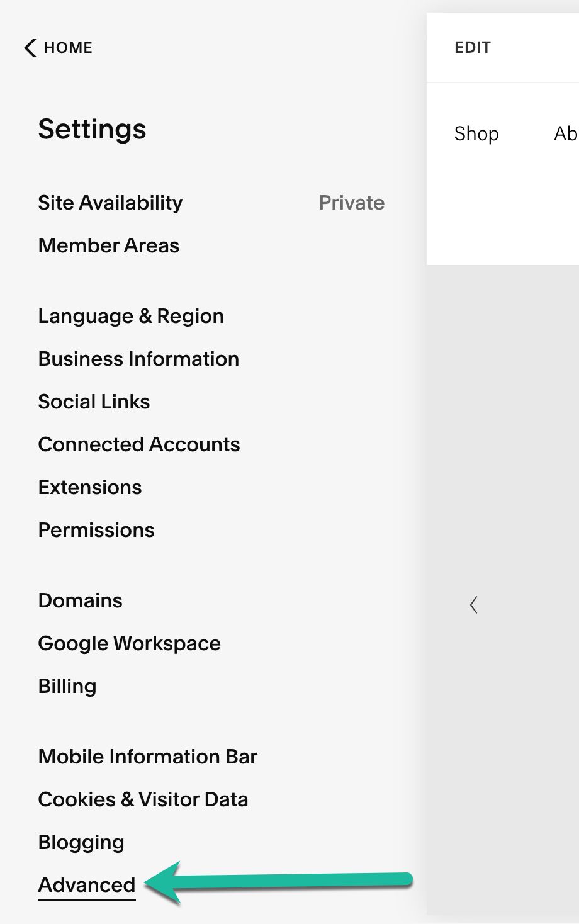Open Connected Accounts settings
This screenshot has width=579, height=924.
tap(139, 444)
